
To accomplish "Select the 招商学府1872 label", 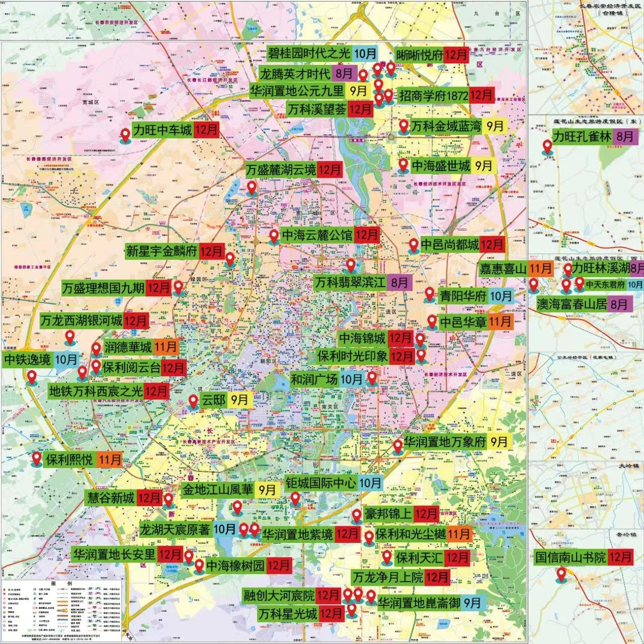I will click(434, 95).
